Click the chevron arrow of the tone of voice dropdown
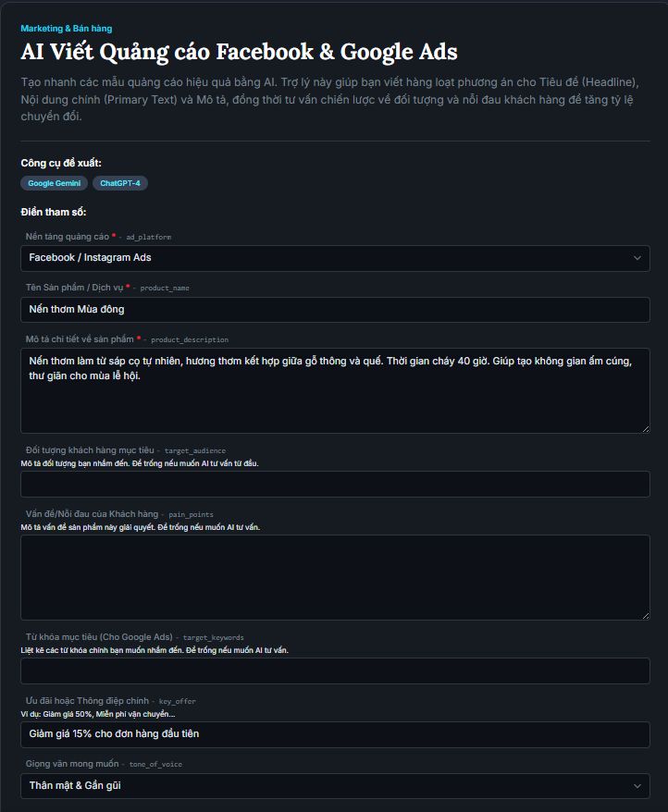The width and height of the screenshot is (668, 812). [x=637, y=786]
